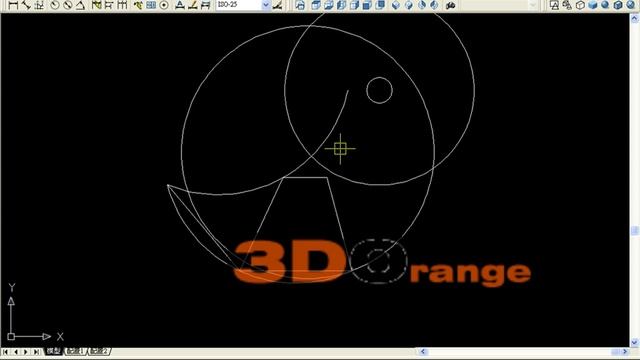The height and width of the screenshot is (360, 640).
Task: Apply the Dimension Update tool
Action: [205, 5]
